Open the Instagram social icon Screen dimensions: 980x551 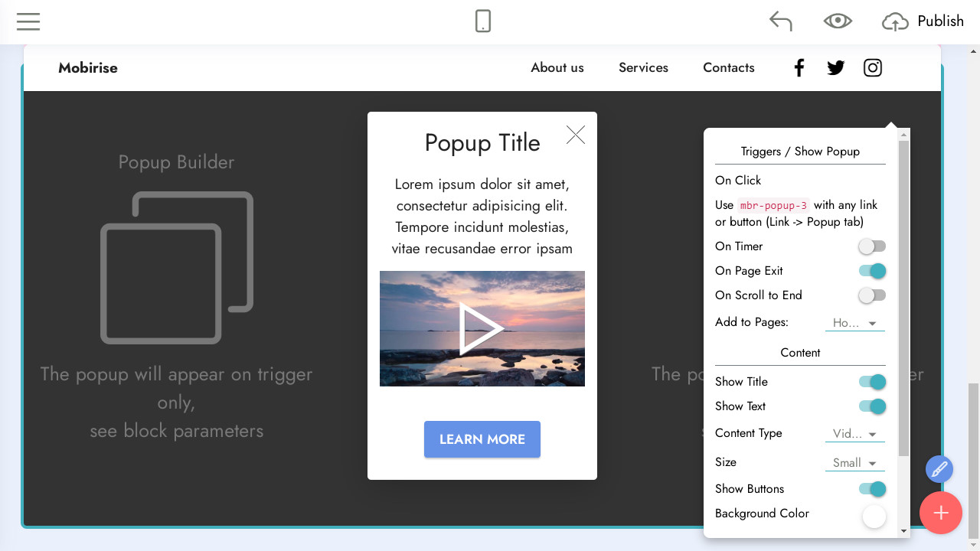(x=872, y=68)
